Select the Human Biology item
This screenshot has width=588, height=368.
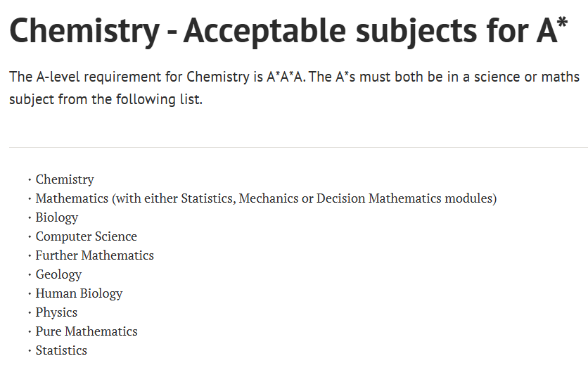coord(79,293)
